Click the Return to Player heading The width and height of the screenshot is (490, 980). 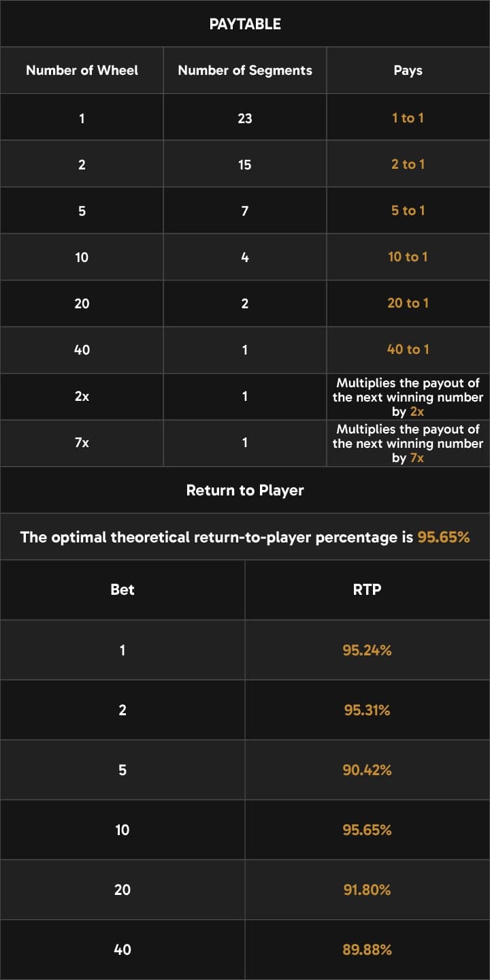pos(245,490)
